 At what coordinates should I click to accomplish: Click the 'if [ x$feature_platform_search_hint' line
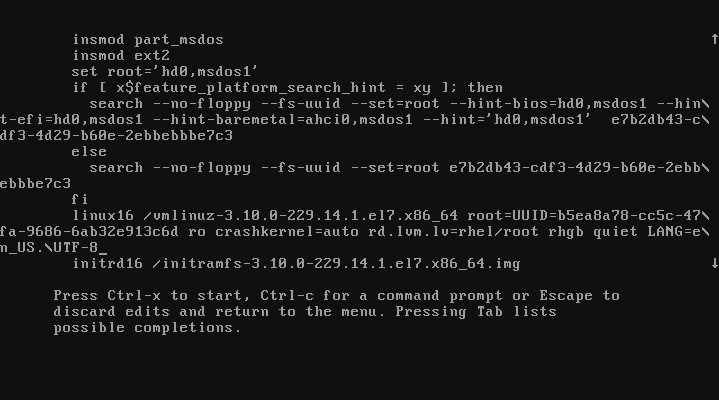[288, 88]
